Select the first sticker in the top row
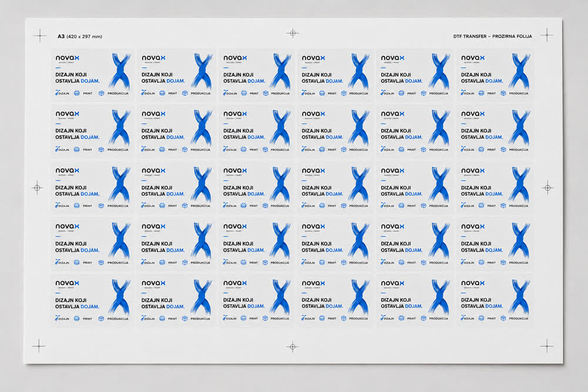Image resolution: width=588 pixels, height=392 pixels. (x=92, y=74)
